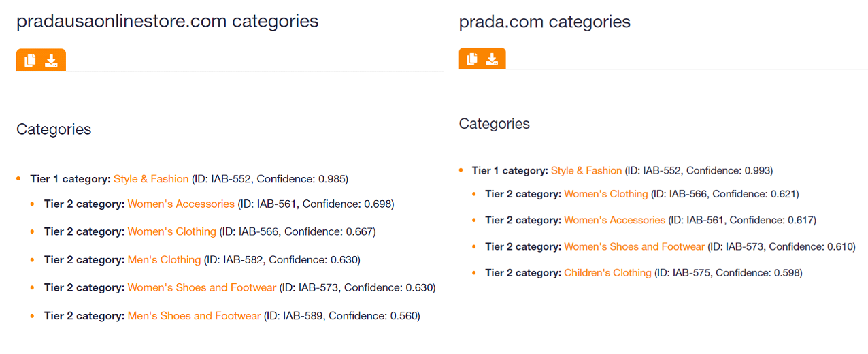Download prada.com categories using download icon

(x=492, y=59)
